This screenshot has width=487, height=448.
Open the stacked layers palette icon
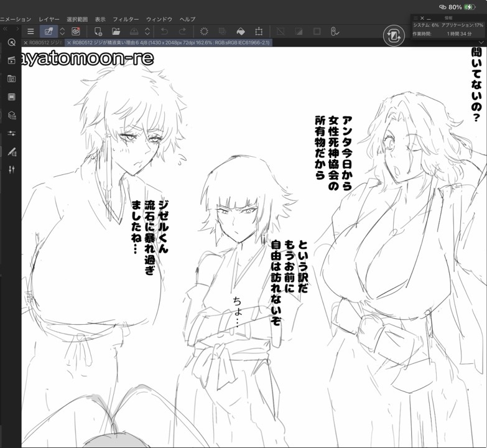[11, 115]
